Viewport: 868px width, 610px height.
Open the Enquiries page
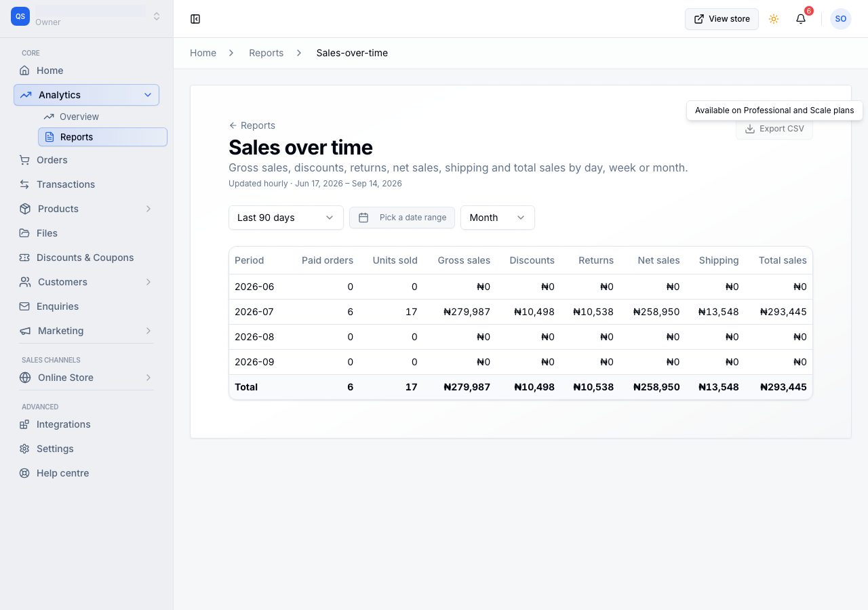(58, 306)
